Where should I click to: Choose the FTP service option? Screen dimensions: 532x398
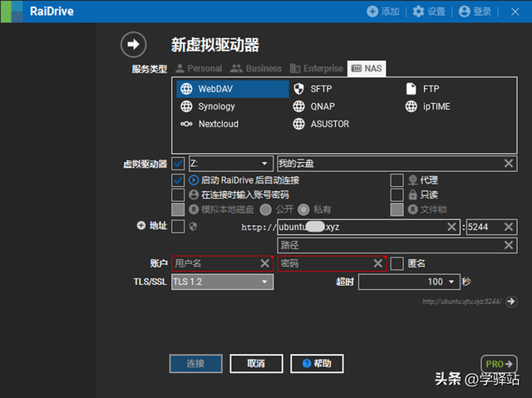pos(423,89)
